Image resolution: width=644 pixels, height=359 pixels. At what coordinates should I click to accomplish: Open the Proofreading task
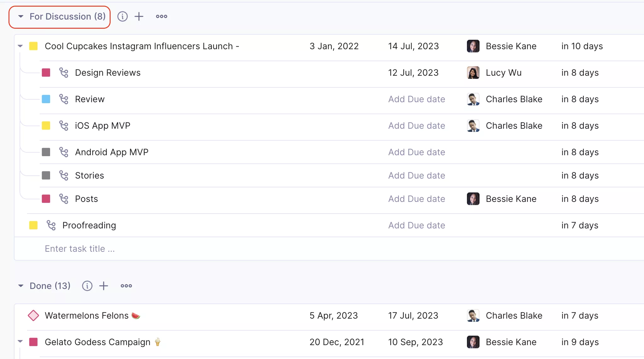point(89,225)
